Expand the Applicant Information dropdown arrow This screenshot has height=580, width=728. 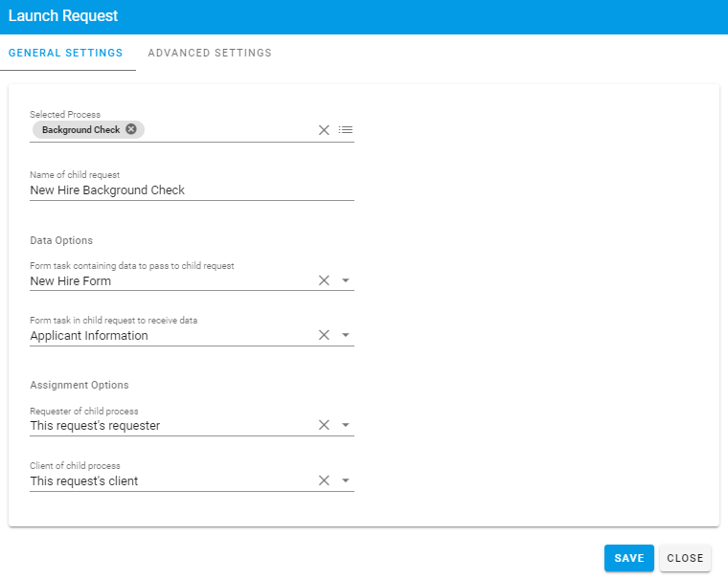tap(346, 336)
